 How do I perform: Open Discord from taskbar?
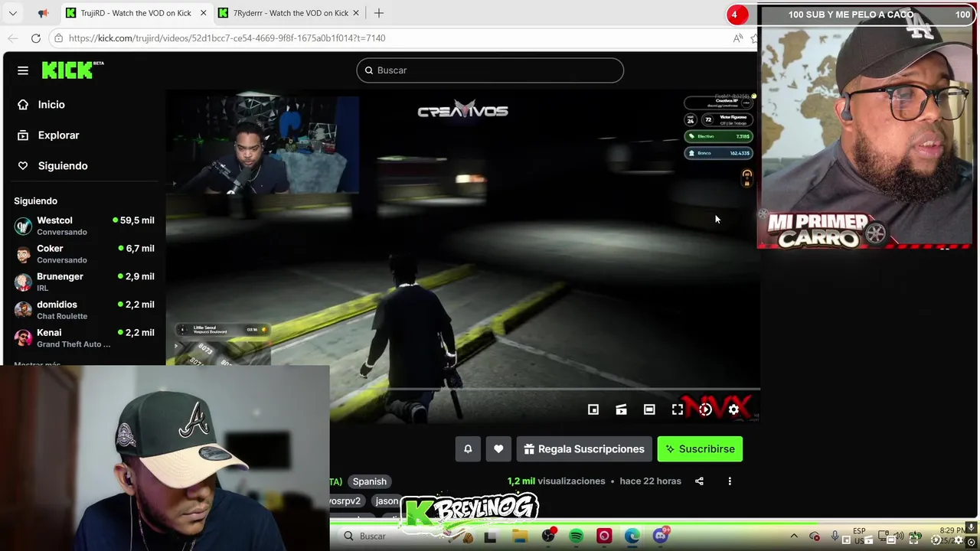(661, 536)
